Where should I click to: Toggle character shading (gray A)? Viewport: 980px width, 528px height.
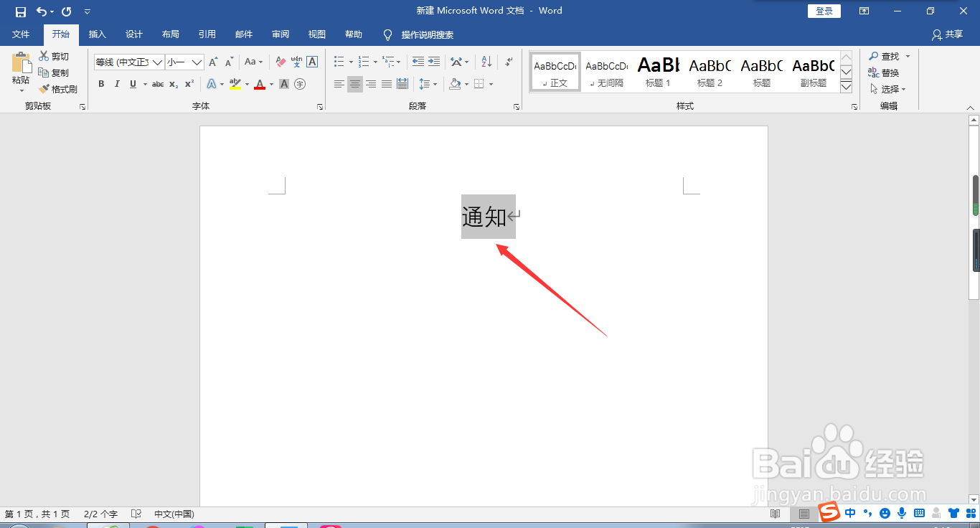point(284,84)
